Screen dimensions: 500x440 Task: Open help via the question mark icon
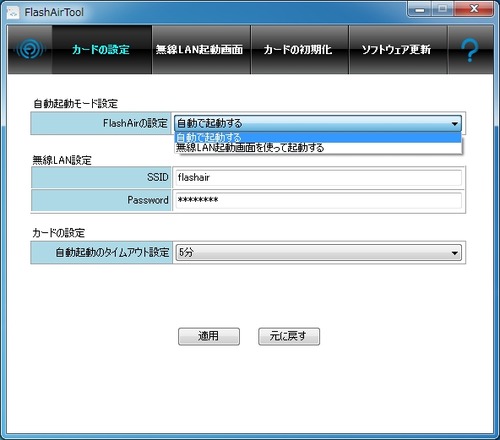[x=470, y=50]
